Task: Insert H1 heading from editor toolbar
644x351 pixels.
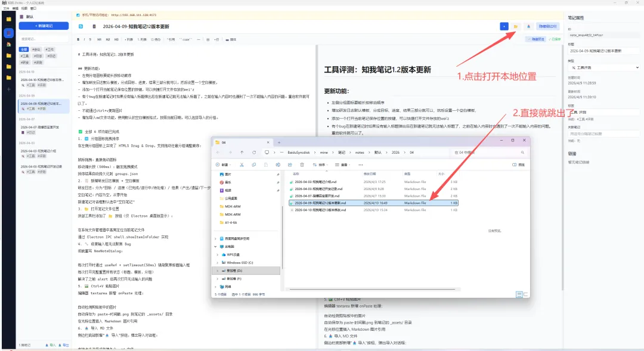Action: click(x=99, y=40)
